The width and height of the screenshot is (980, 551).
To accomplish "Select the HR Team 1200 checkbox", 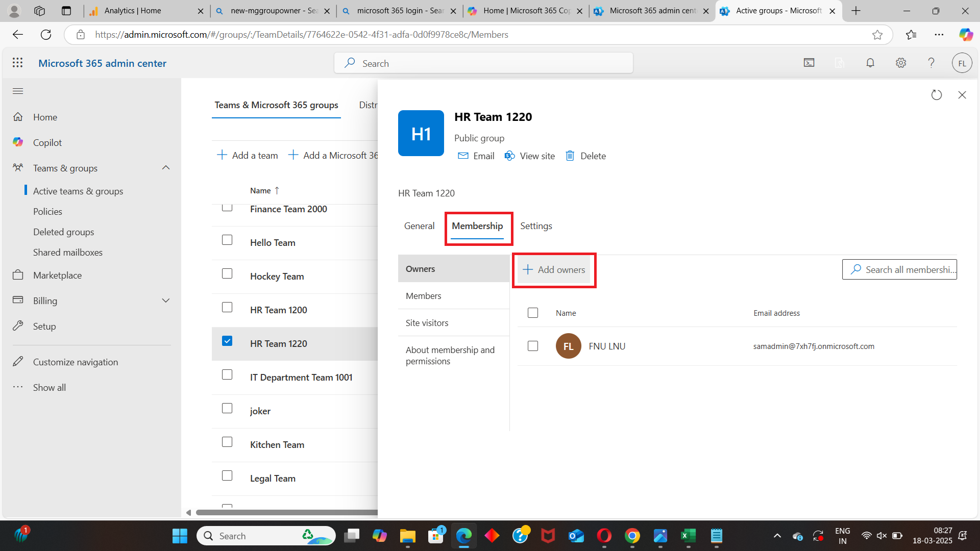I will 227,307.
